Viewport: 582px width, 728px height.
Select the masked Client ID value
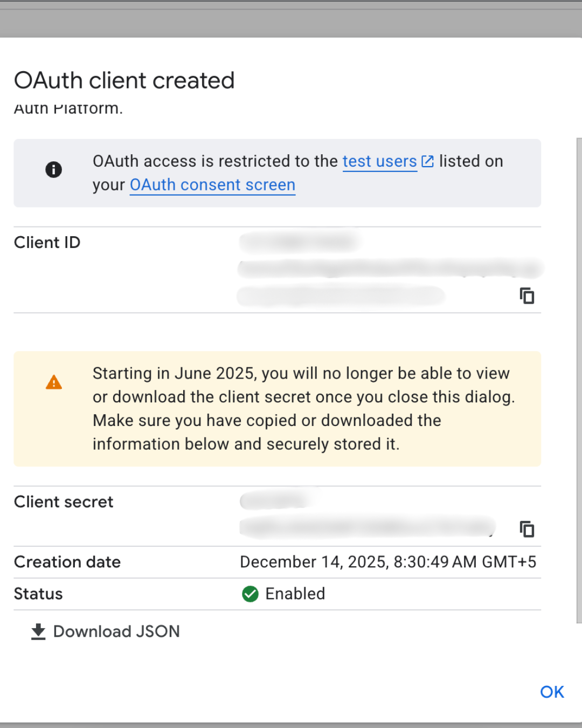377,269
